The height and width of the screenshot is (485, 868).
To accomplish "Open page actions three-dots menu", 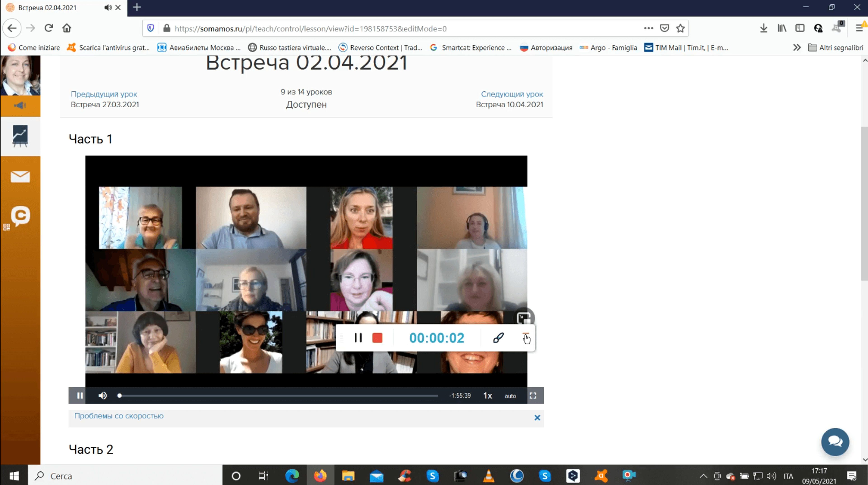I will tap(648, 28).
